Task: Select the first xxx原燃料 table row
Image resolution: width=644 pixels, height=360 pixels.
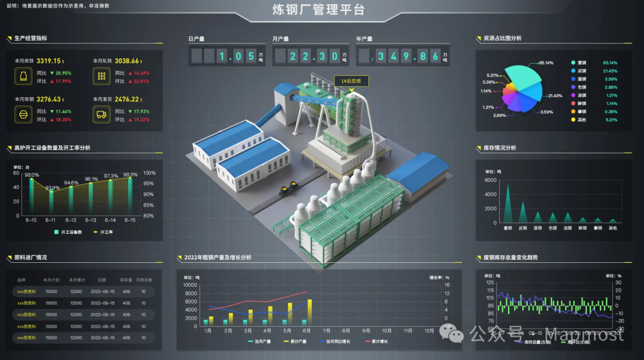Action: (x=84, y=291)
